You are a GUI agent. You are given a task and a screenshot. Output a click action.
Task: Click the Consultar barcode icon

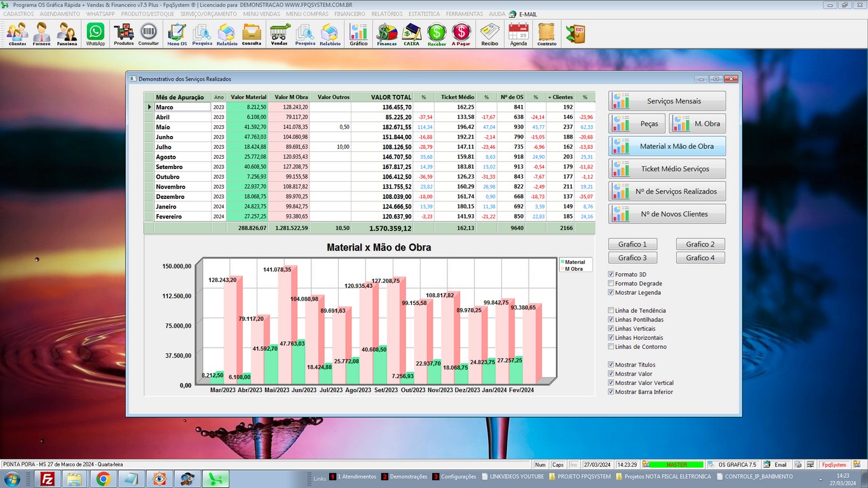coord(149,34)
